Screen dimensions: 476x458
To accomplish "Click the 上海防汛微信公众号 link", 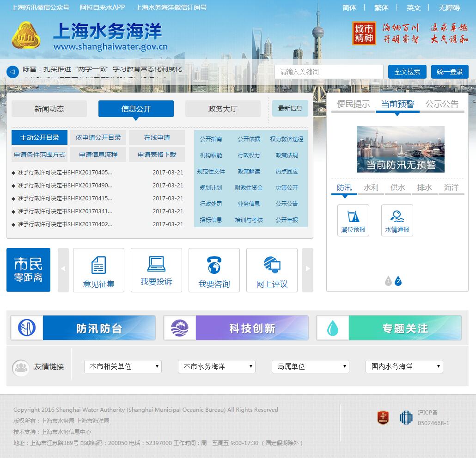I will (x=40, y=7).
